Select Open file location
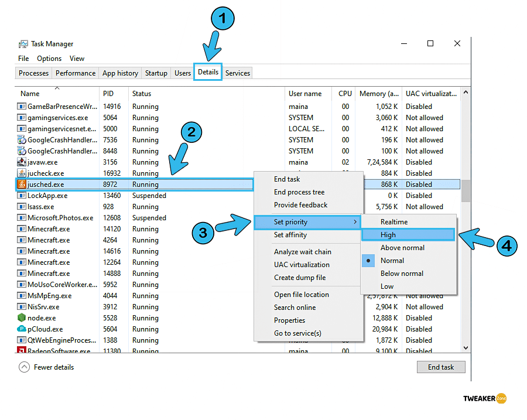 pyautogui.click(x=309, y=295)
